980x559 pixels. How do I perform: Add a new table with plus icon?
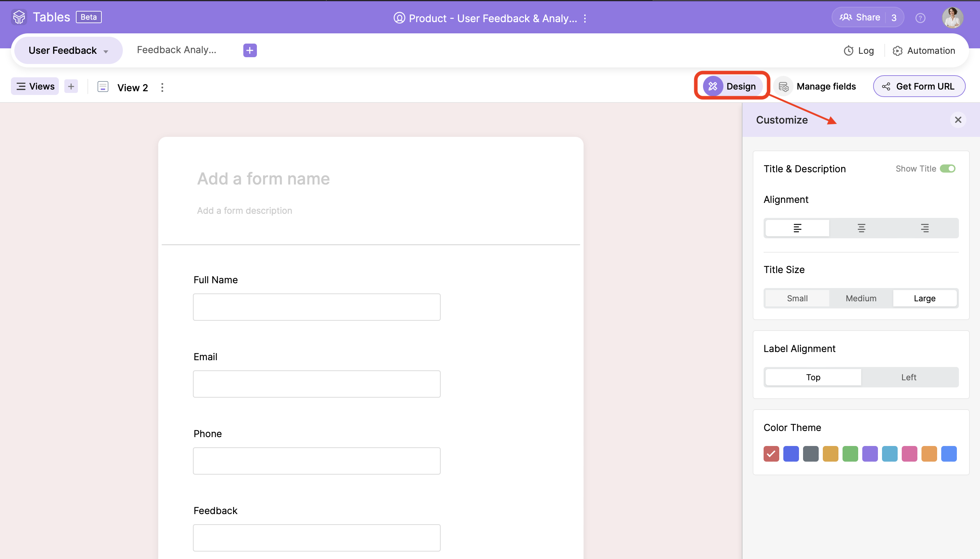tap(250, 50)
